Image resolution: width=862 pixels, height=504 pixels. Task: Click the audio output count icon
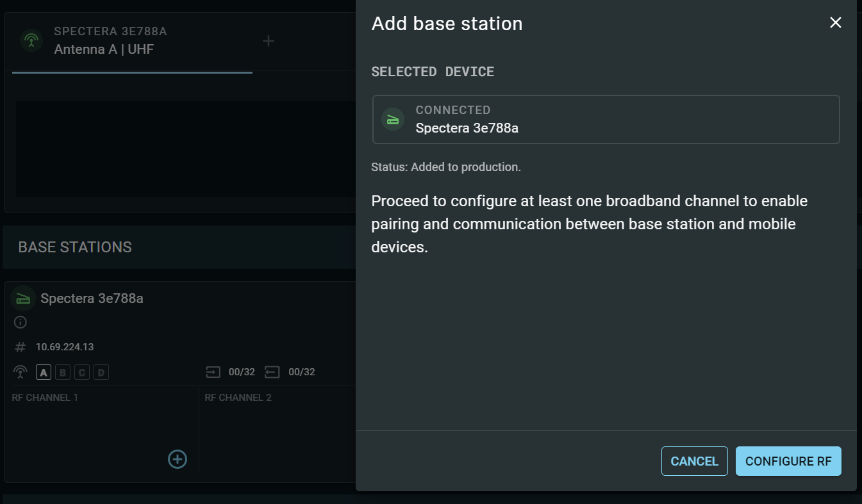(272, 372)
